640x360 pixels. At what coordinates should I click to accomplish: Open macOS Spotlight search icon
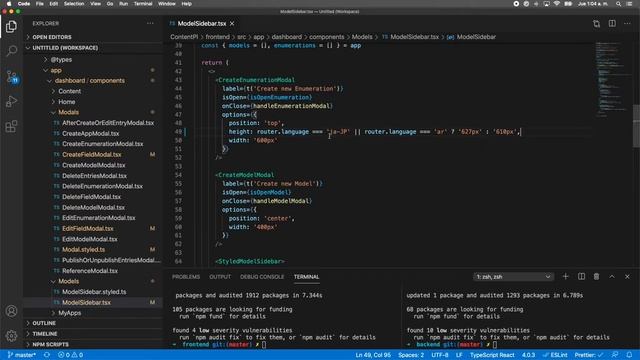[x=618, y=4]
